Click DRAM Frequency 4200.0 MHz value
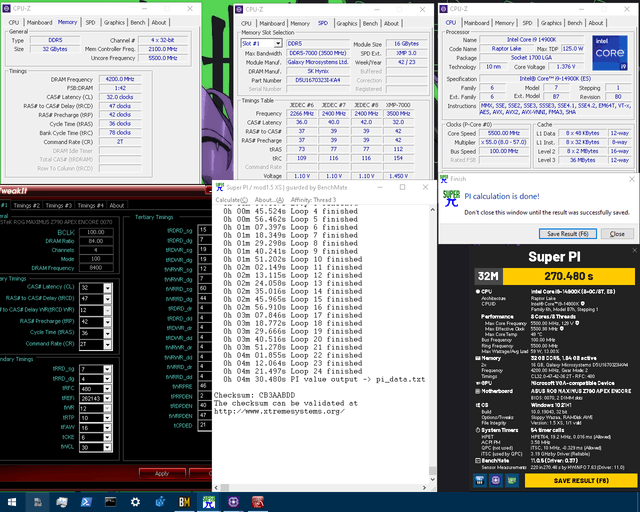Image resolution: width=640 pixels, height=512 pixels. tap(120, 79)
